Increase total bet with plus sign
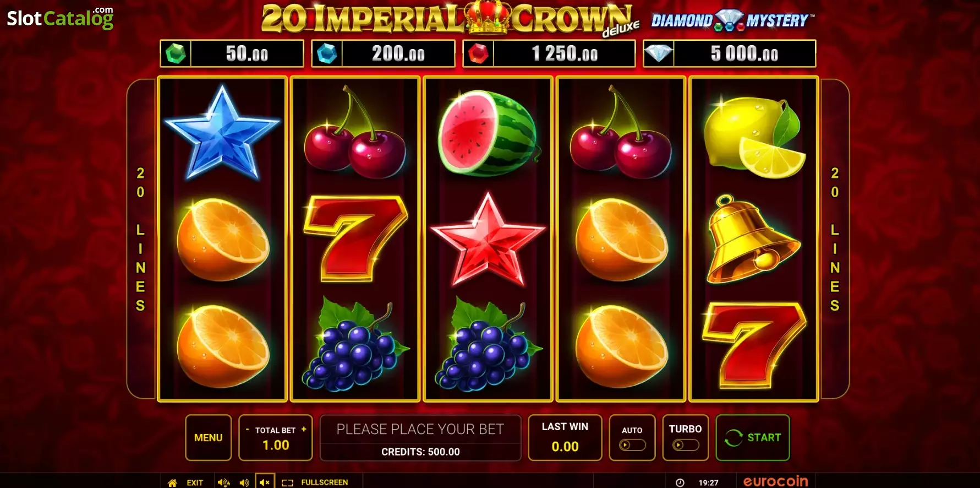 tap(304, 429)
